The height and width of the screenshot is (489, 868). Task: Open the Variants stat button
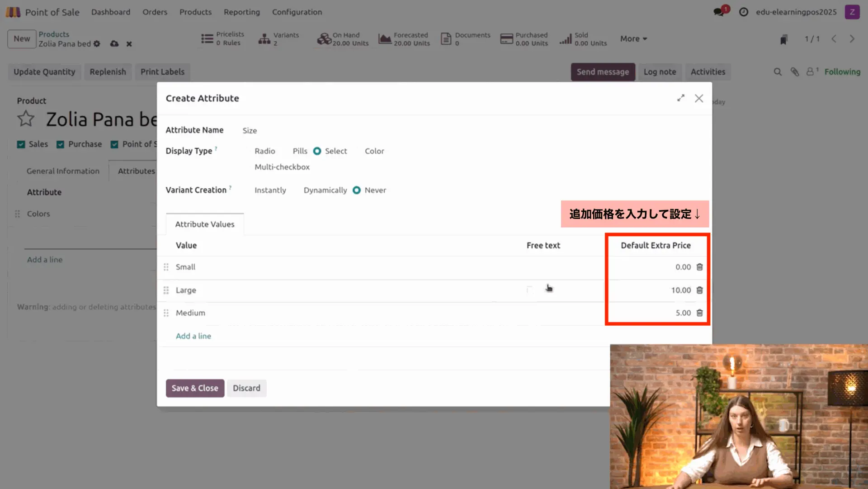pyautogui.click(x=279, y=39)
